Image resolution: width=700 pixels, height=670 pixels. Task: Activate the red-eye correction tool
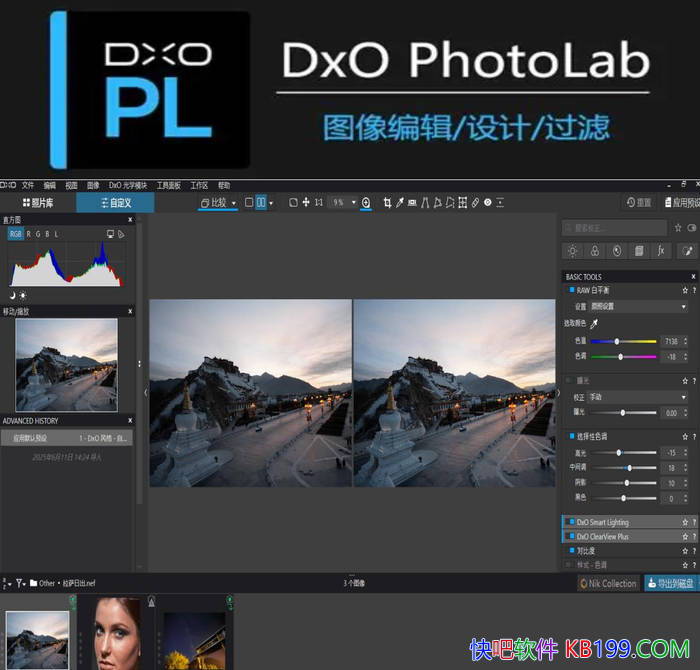pyautogui.click(x=488, y=203)
